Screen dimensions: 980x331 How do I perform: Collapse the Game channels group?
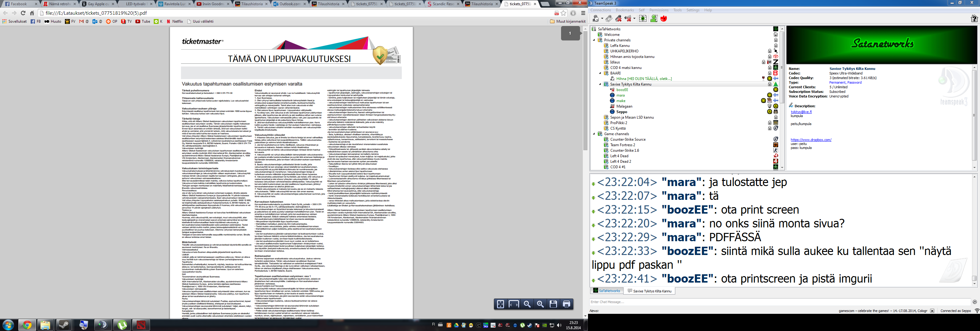click(594, 134)
